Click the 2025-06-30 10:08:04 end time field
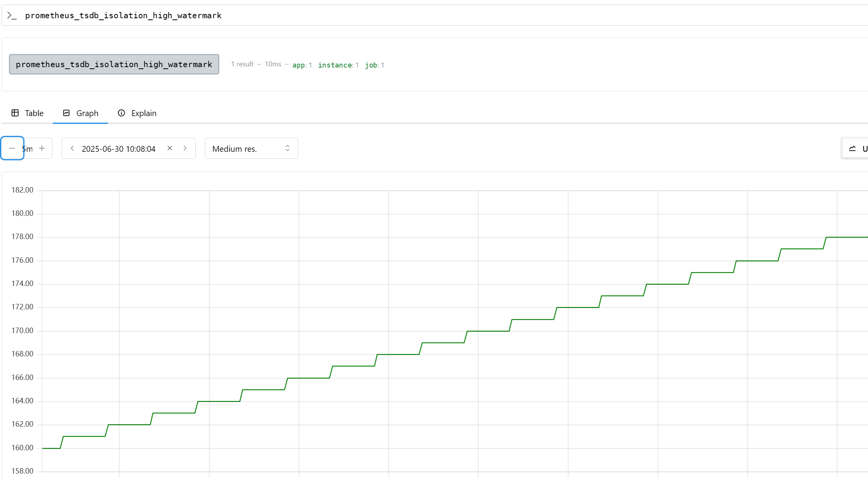868x479 pixels. pyautogui.click(x=118, y=149)
